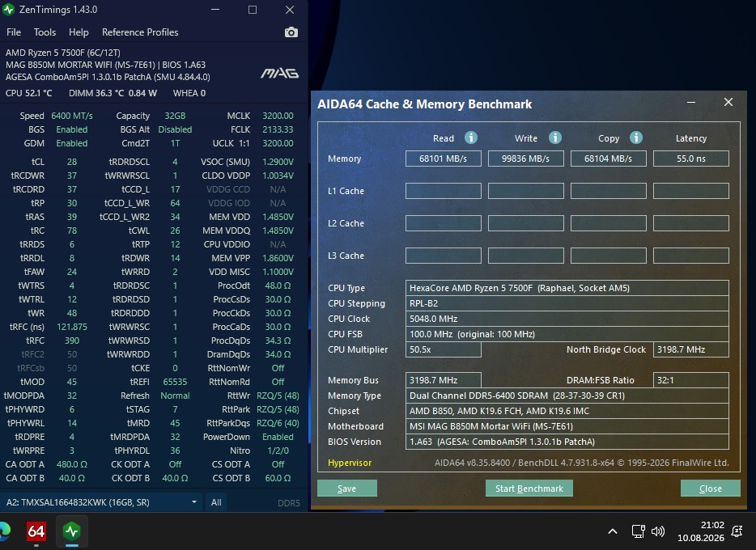Click the Memory Copy value 68104 MB/s

pyautogui.click(x=608, y=159)
